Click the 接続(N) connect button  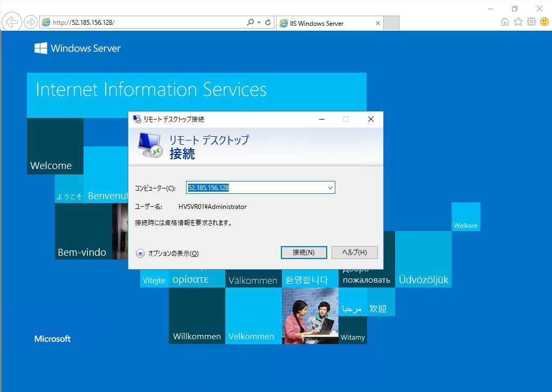pos(304,253)
